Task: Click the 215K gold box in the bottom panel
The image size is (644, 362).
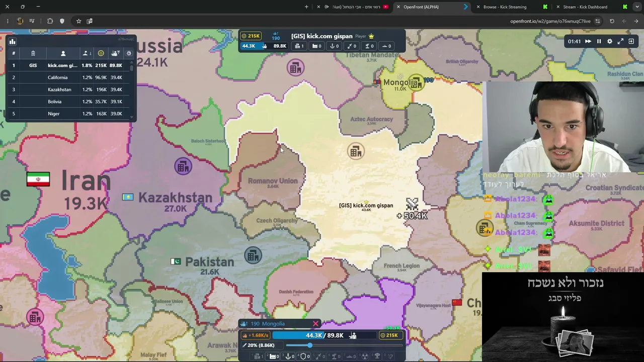Action: [x=390, y=335]
